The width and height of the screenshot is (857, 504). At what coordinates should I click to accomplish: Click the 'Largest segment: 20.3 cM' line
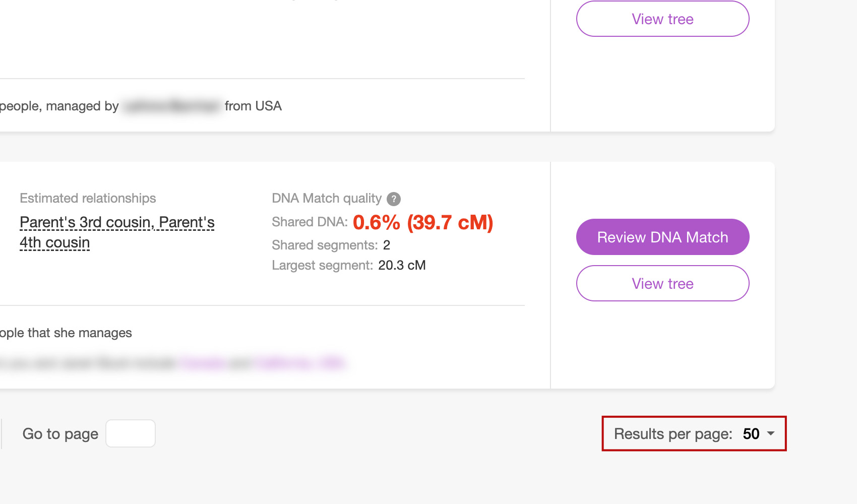348,266
